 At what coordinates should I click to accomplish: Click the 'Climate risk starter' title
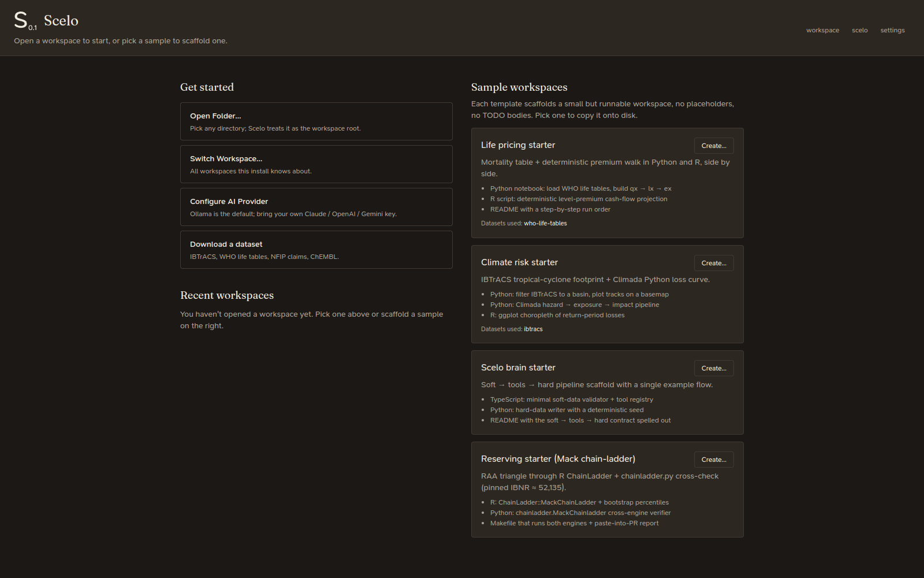click(x=519, y=262)
